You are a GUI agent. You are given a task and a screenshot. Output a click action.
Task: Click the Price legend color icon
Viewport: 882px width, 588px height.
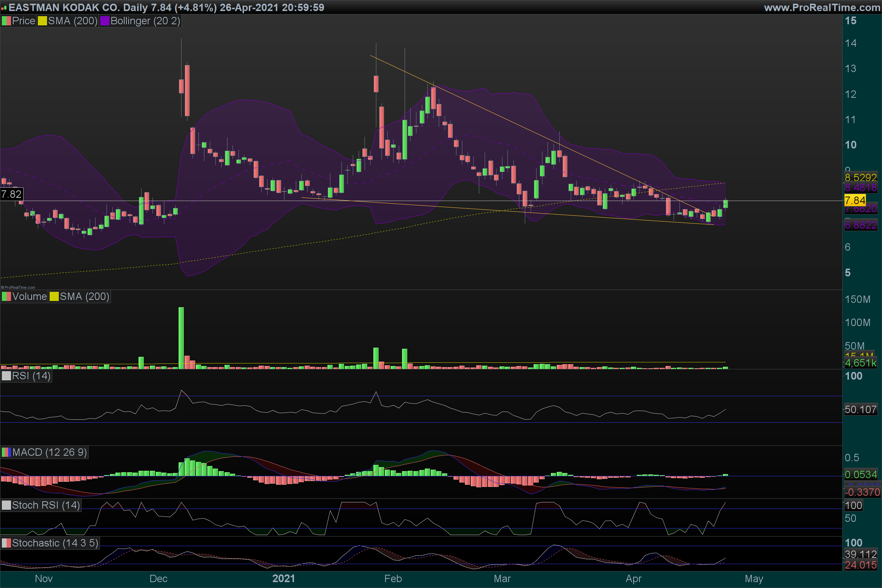pos(6,21)
